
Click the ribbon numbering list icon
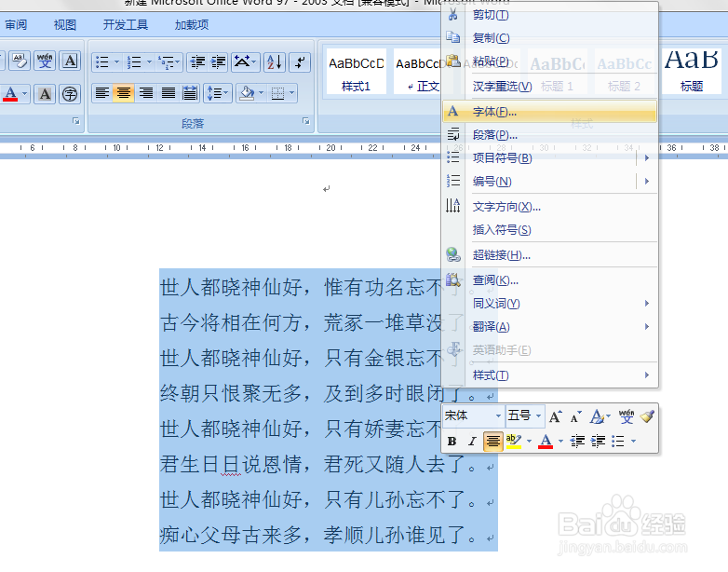[135, 61]
